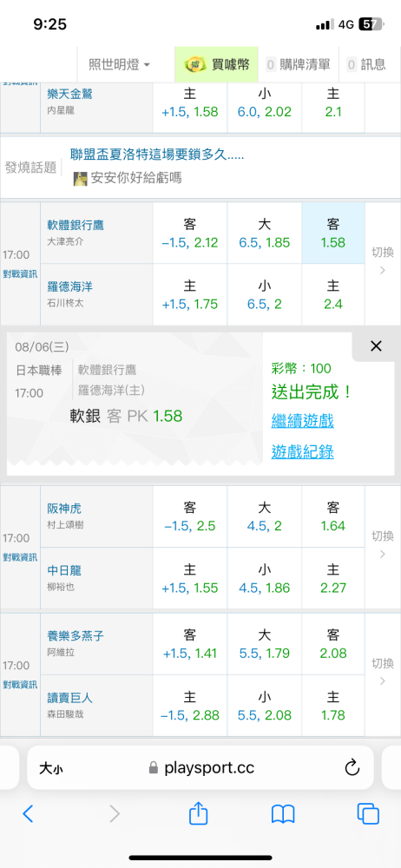Tap status bar clock 9:25
Viewport: 401px width, 868px height.
coord(49,24)
